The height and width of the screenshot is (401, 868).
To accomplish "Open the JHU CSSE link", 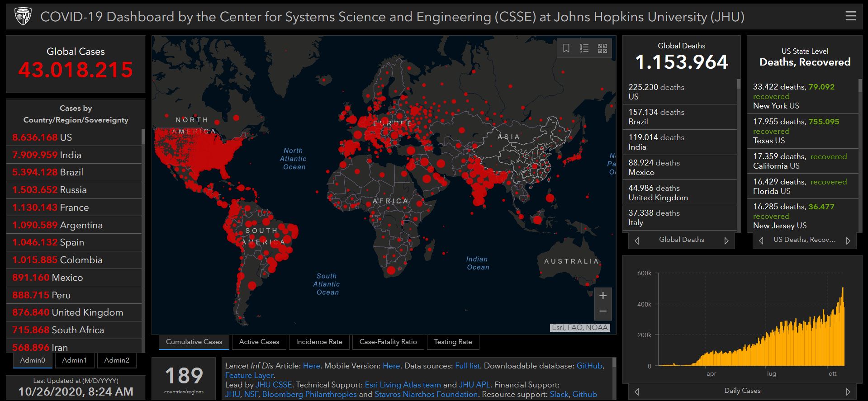I will pyautogui.click(x=274, y=385).
